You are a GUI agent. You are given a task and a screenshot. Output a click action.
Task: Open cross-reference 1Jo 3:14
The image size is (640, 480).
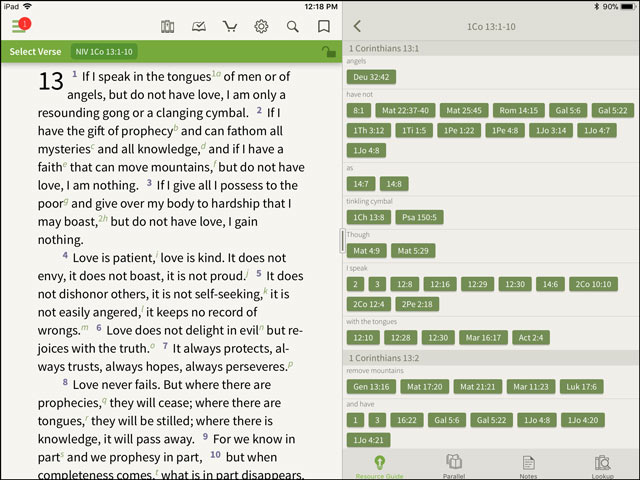[551, 130]
